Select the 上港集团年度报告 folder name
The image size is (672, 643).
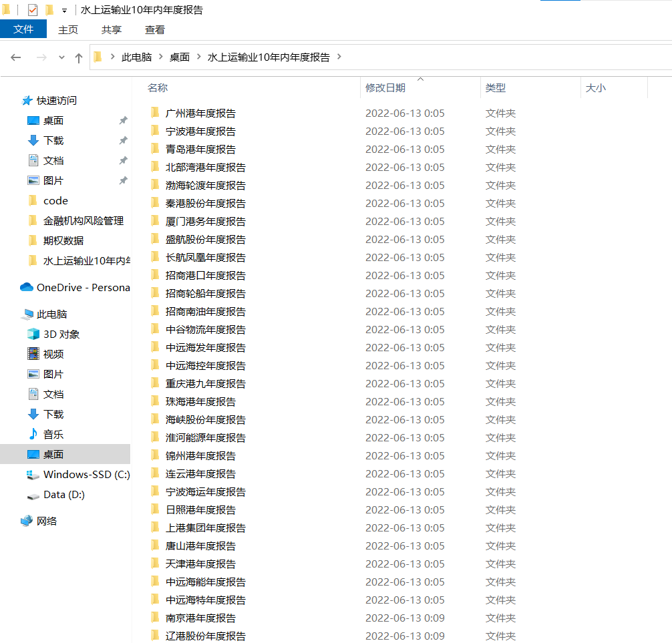206,527
